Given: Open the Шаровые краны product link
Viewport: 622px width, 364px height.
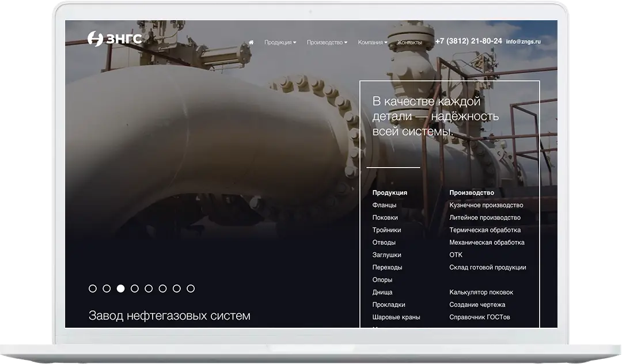Looking at the screenshot, I should (396, 317).
